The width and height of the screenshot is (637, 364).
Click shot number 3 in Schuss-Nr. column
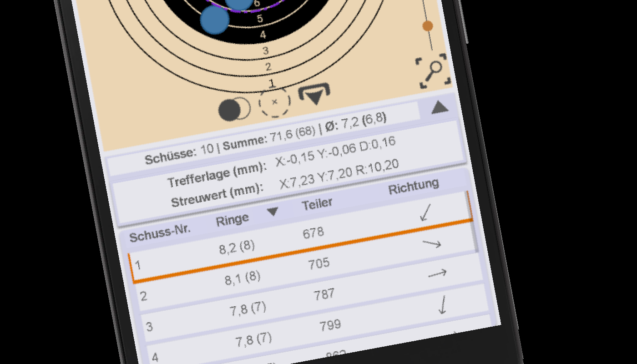[x=149, y=327]
